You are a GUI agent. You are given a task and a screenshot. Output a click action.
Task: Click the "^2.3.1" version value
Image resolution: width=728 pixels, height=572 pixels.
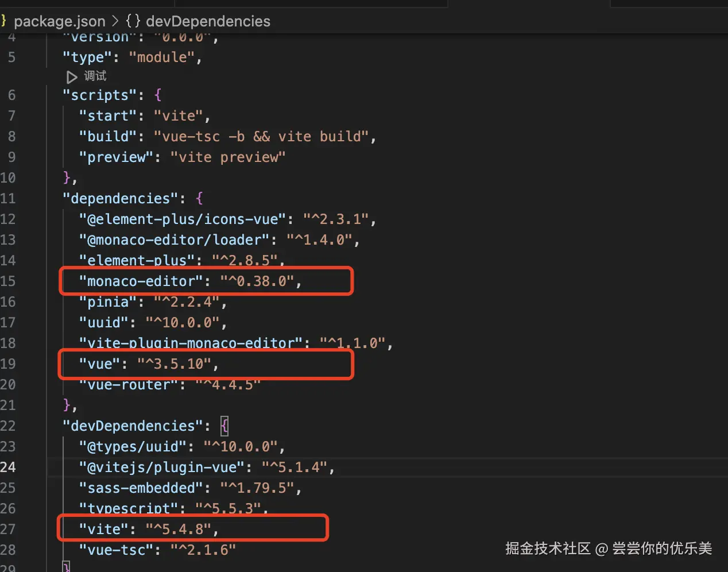tap(336, 219)
